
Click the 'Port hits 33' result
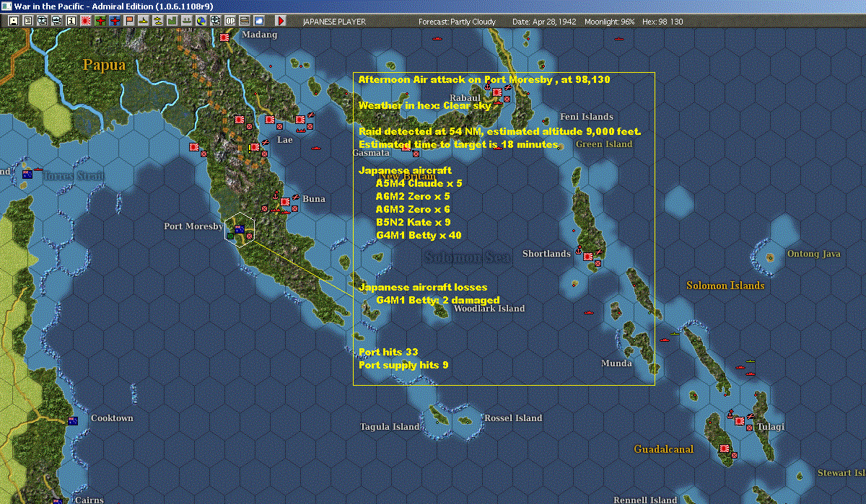[388, 352]
